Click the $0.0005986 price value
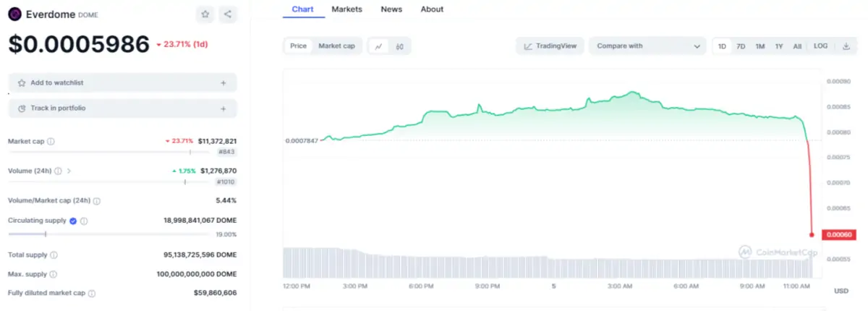 tap(79, 44)
